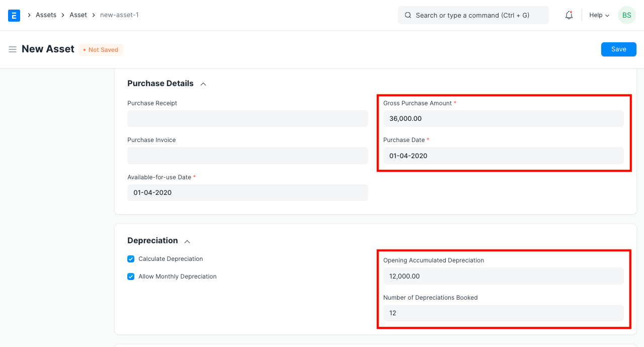Edit Number of Depreciations Booked field
Viewport: 644px width, 347px height.
click(503, 313)
